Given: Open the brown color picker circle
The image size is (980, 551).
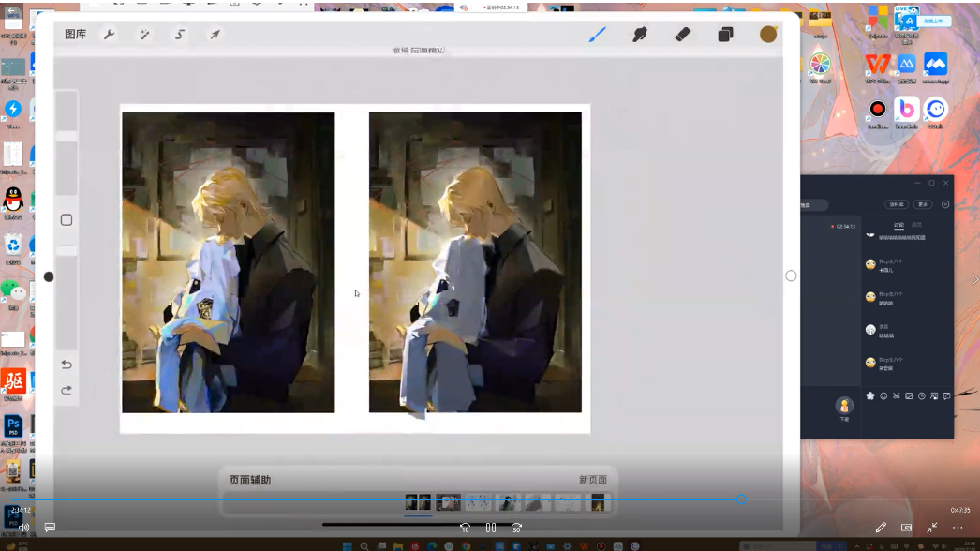Looking at the screenshot, I should pyautogui.click(x=768, y=35).
